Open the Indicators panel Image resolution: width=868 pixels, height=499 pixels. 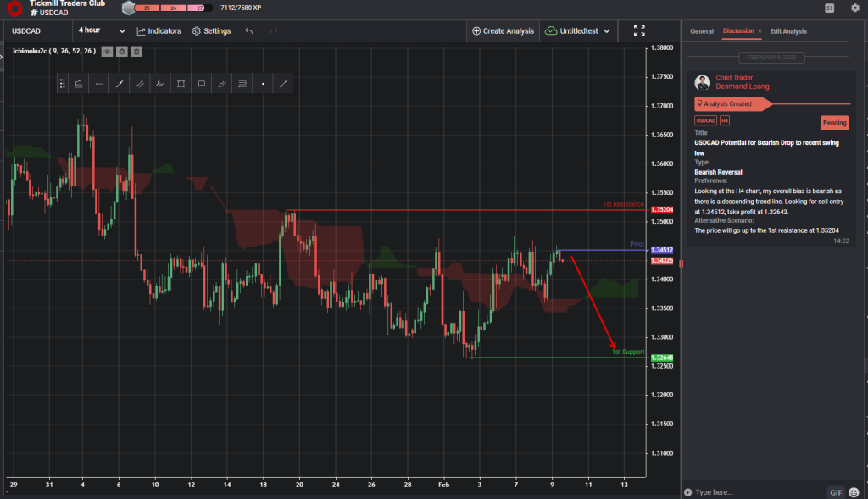(x=159, y=30)
